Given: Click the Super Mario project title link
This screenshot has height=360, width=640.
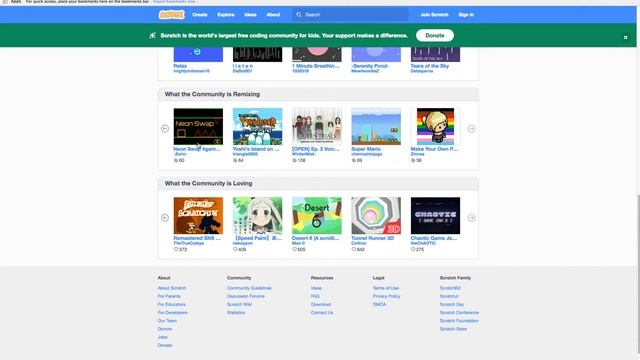Looking at the screenshot, I should [x=366, y=149].
